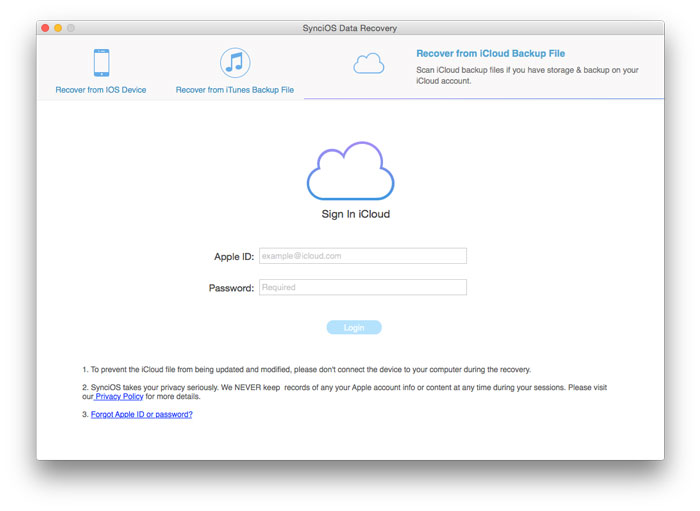Click the large iCloud logo
Screen dimensions: 700x511
[350, 171]
